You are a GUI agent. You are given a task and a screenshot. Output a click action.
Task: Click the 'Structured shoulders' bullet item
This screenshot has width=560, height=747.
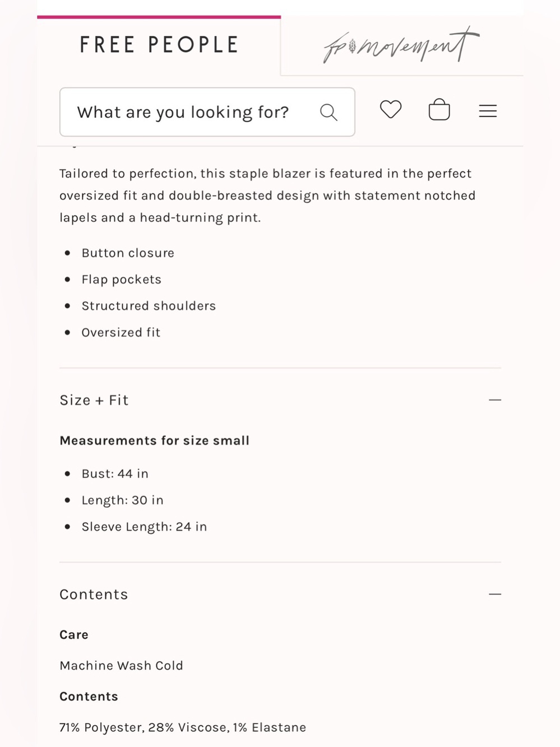[149, 306]
